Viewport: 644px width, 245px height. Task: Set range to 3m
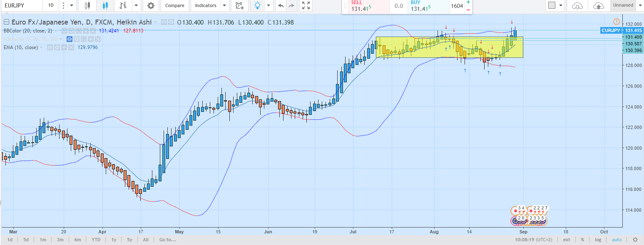[x=60, y=240]
